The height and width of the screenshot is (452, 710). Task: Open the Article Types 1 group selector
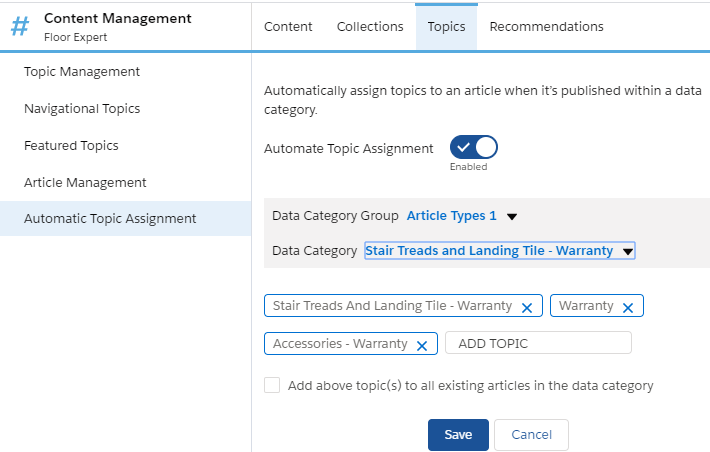(451, 216)
